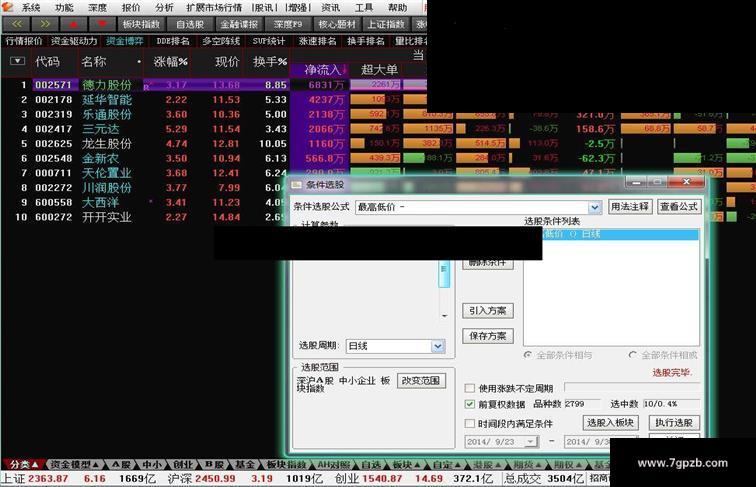
Task: Open the 资金模型 bottom tab
Action: [75, 464]
